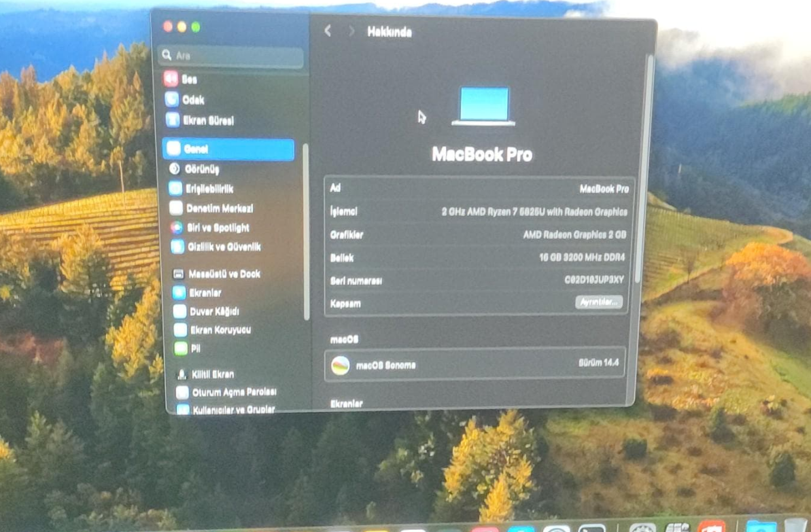Open the Ses (Sound) settings icon

click(171, 79)
